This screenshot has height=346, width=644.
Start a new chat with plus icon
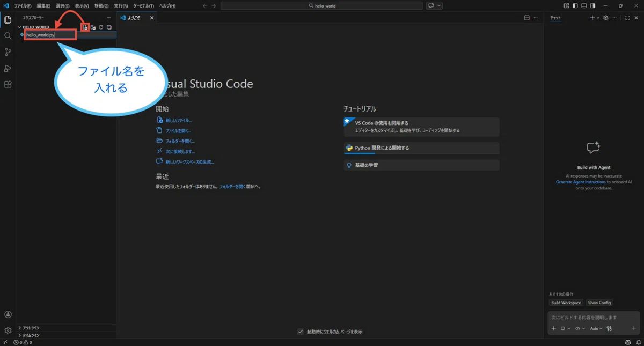tap(592, 18)
